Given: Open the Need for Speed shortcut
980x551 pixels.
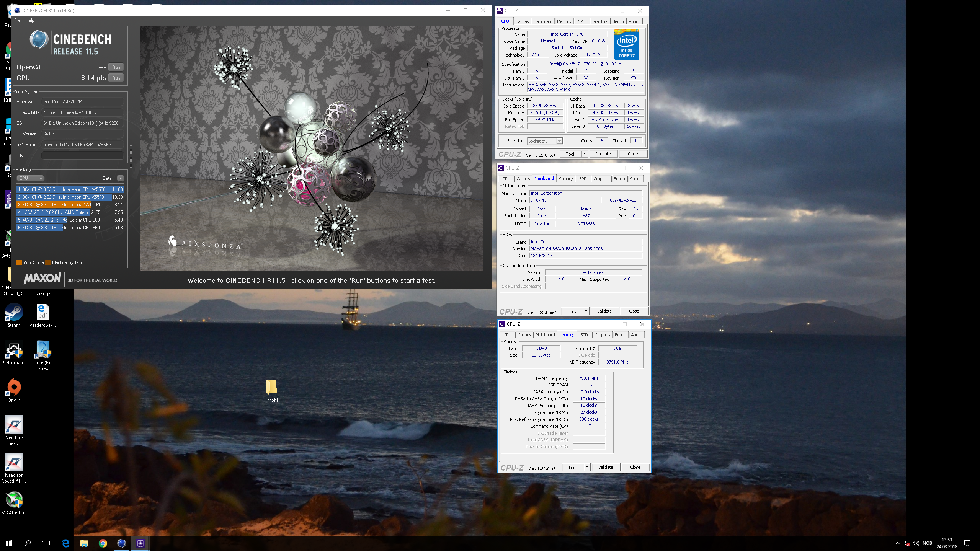Looking at the screenshot, I should click(14, 430).
